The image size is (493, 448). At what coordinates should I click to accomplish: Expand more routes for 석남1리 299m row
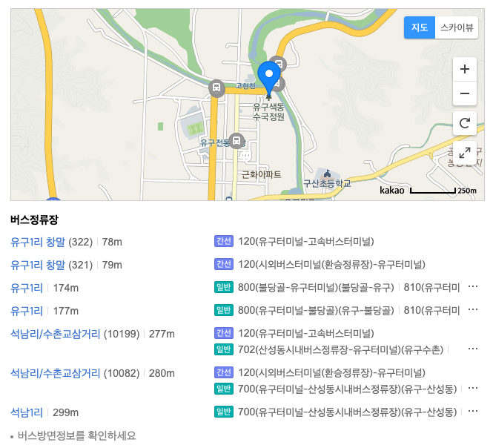[x=473, y=411]
